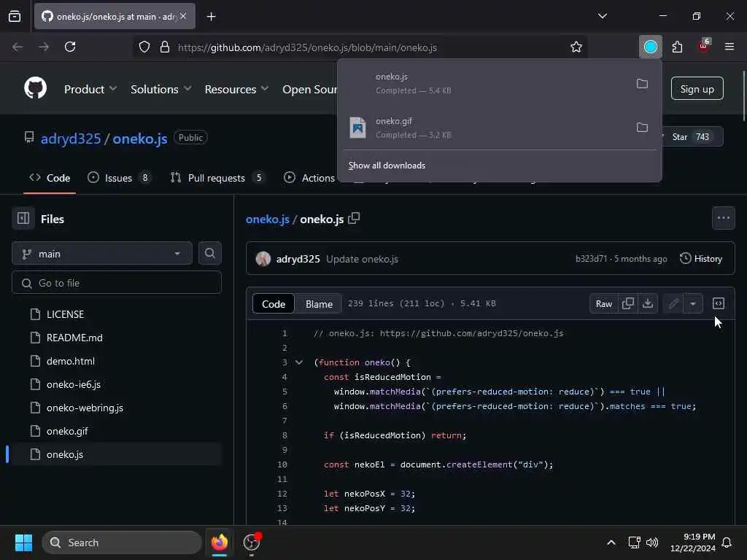This screenshot has height=560, width=747.
Task: Open the Actions tab
Action: tap(309, 178)
